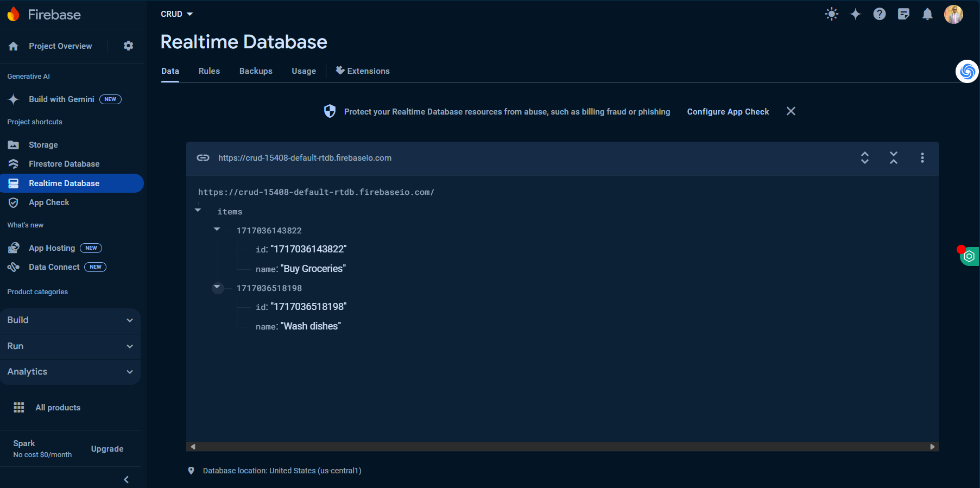Click the blue swirl extension icon
The width and height of the screenshot is (980, 488).
[x=967, y=71]
